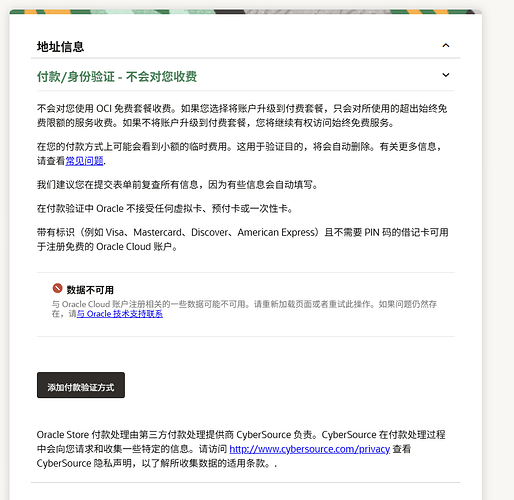The image size is (514, 500).
Task: Click the Oracle Store 付款处理 notice text
Action: [241, 449]
